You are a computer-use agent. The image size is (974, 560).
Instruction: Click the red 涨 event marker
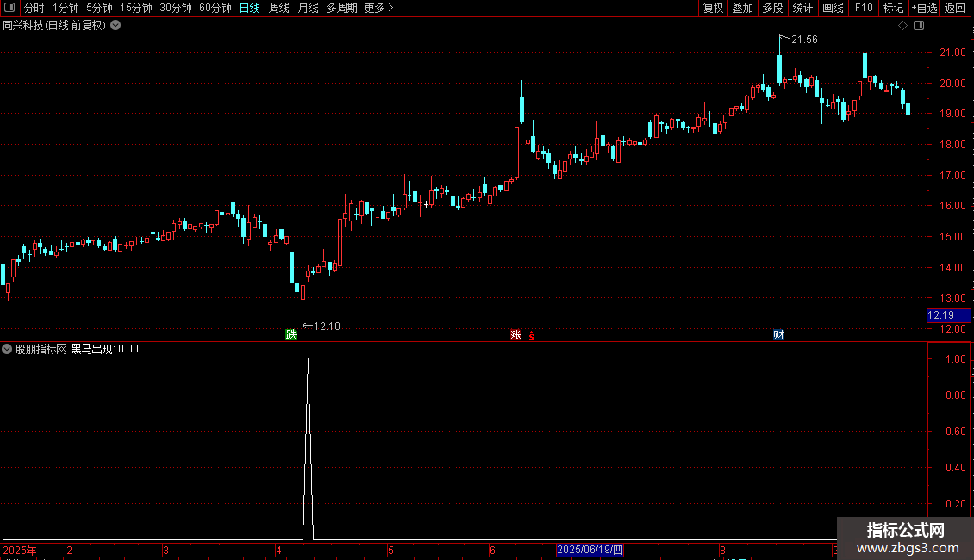[515, 334]
